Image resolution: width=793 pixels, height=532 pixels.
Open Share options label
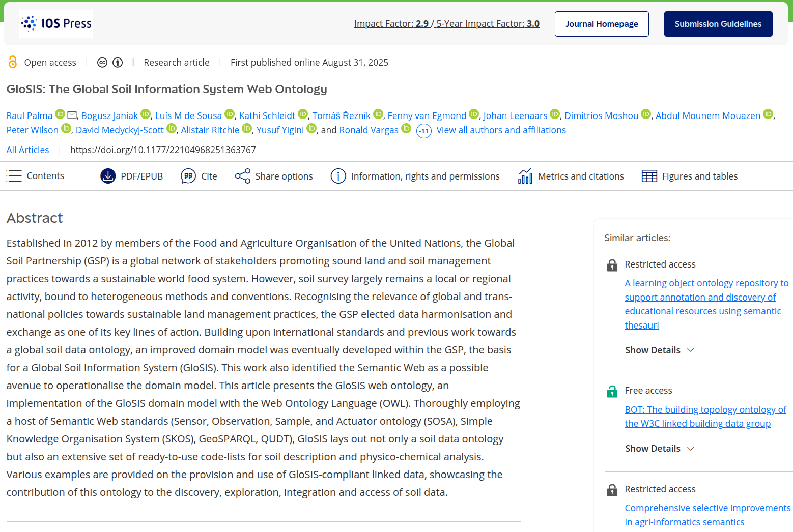pos(284,176)
